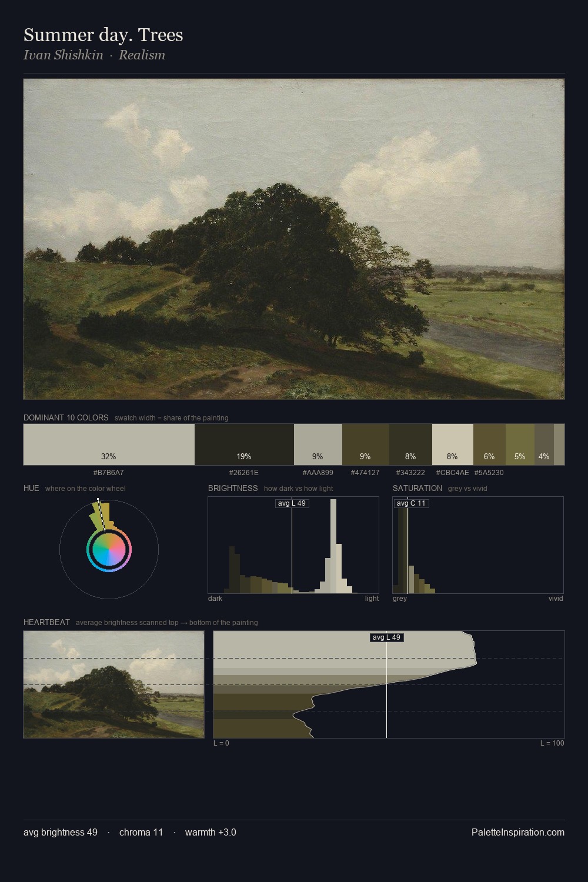
Task: Click the 4% grey-brown swatch
Action: pos(544,445)
